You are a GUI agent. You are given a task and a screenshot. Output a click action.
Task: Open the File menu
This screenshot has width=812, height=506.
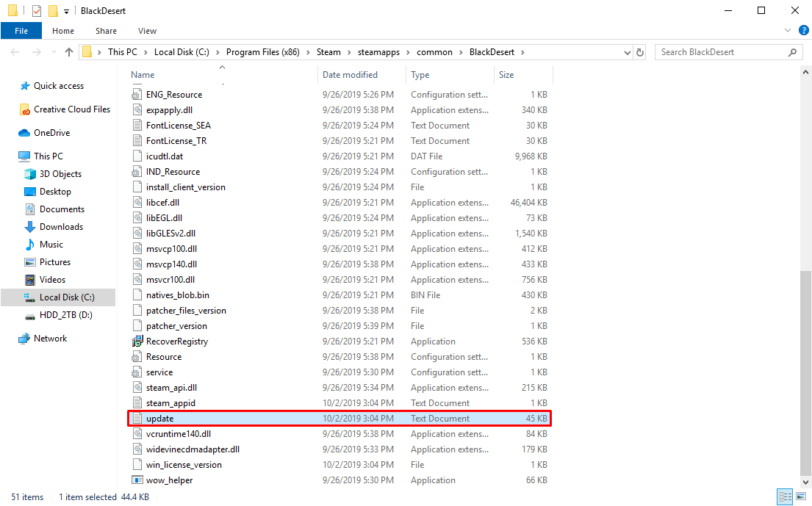coord(21,31)
